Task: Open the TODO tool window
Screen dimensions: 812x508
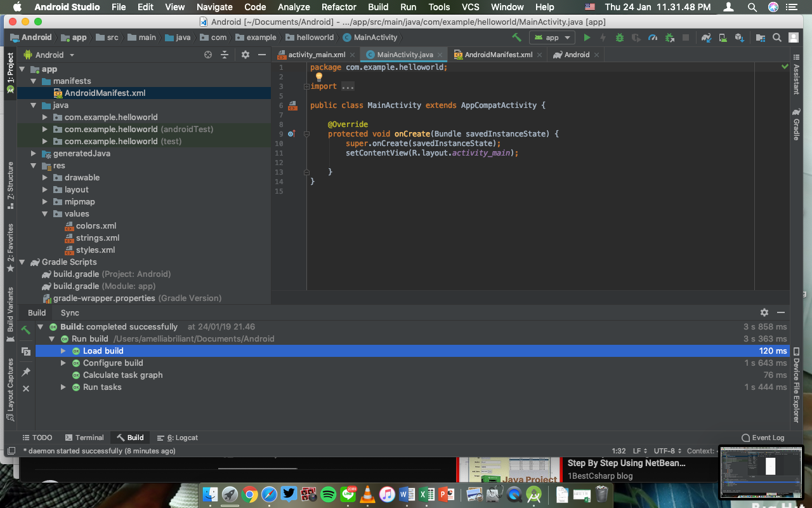Action: pyautogui.click(x=37, y=438)
